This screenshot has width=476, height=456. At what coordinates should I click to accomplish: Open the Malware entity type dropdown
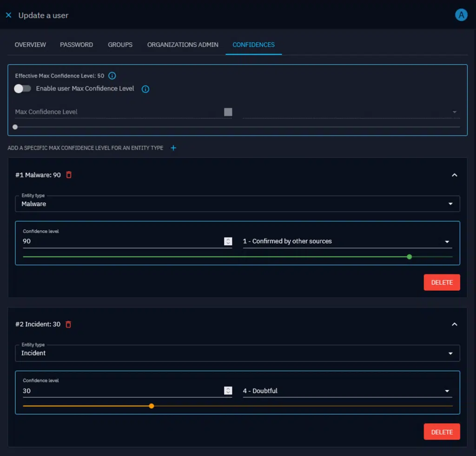pos(237,204)
